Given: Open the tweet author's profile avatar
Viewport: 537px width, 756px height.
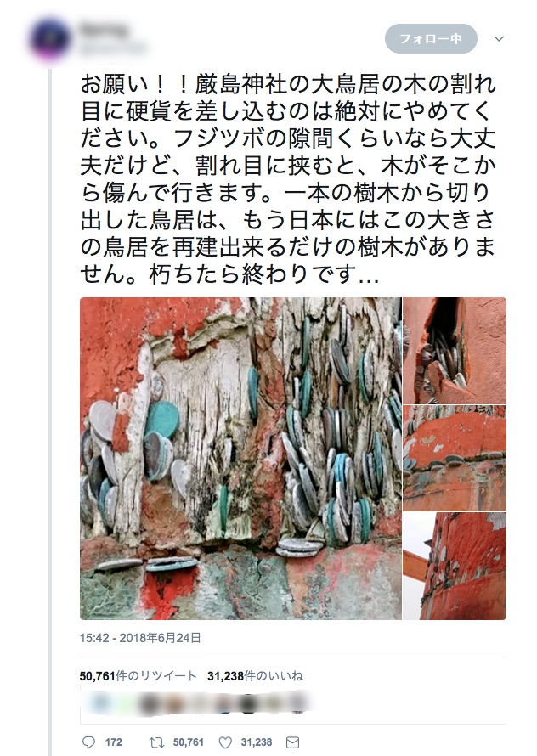Looking at the screenshot, I should tap(49, 40).
